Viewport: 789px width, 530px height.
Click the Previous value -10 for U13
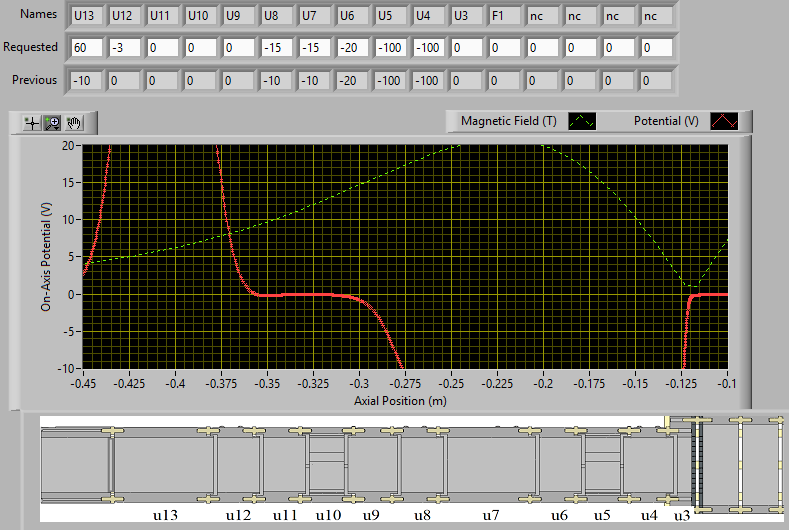point(87,81)
